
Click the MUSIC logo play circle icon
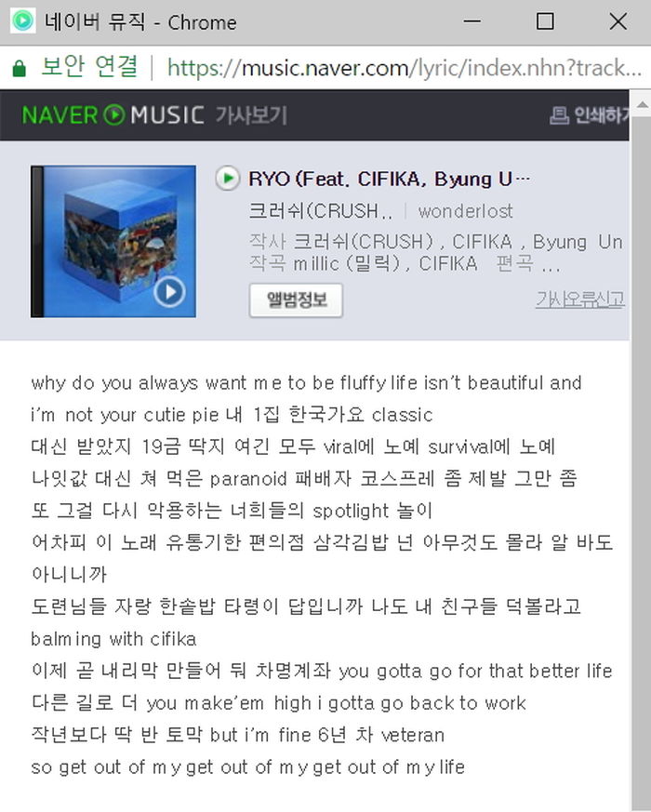(x=114, y=115)
